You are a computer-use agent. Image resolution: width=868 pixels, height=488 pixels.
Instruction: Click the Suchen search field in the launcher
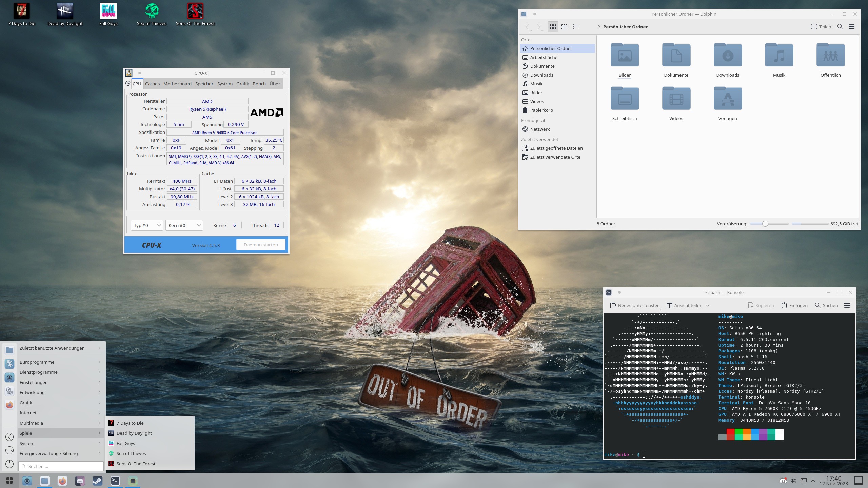(60, 466)
